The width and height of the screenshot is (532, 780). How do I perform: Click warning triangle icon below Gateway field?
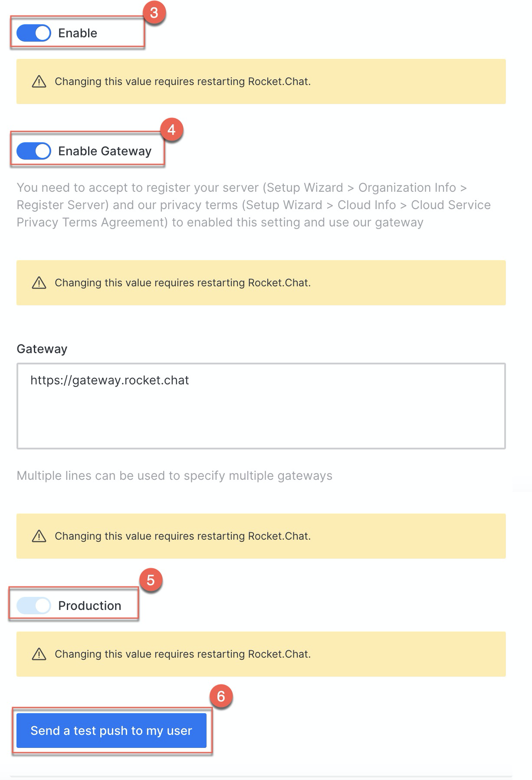coord(39,536)
